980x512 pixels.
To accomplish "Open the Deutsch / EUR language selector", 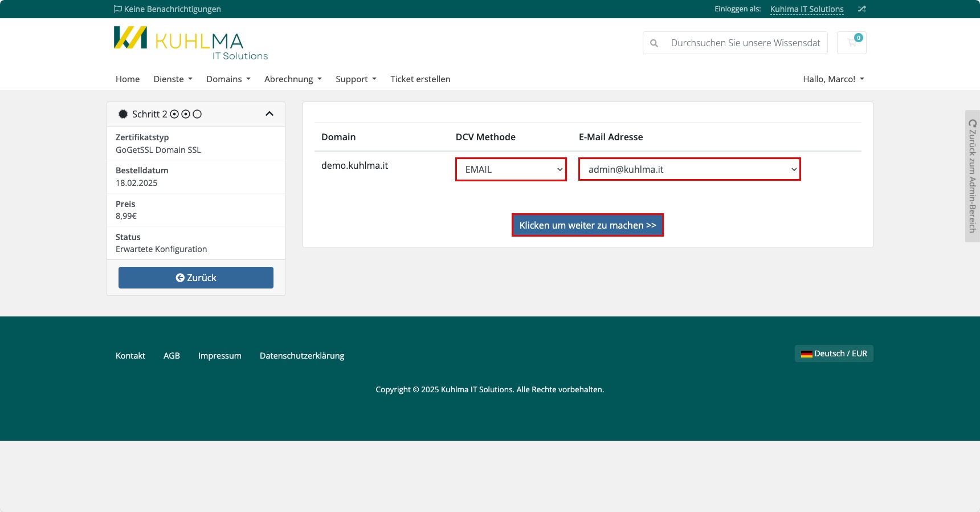I will click(834, 353).
